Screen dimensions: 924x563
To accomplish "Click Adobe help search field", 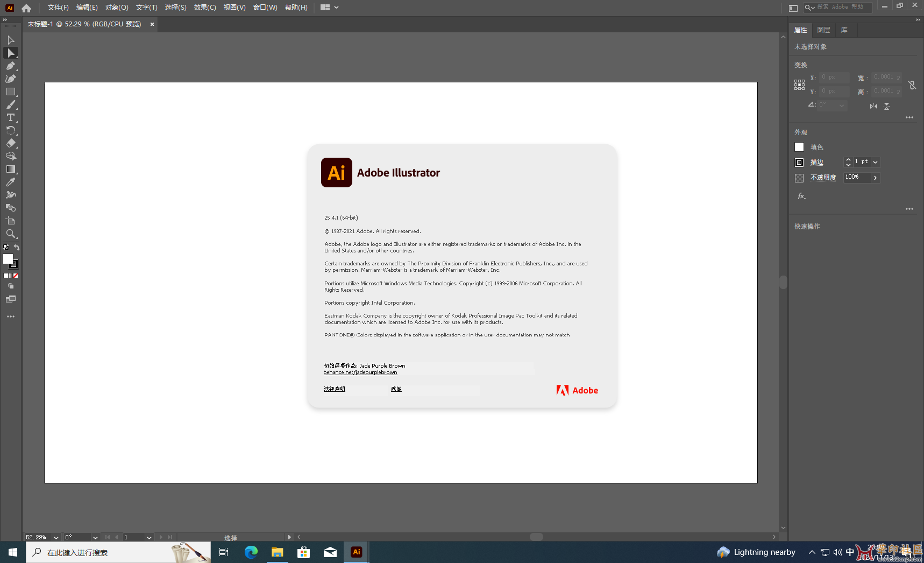I will (x=838, y=7).
